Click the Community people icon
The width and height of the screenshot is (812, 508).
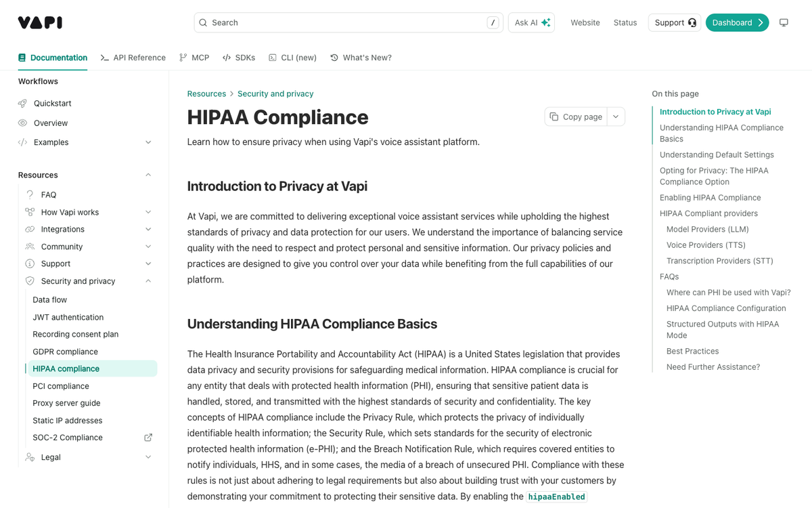(30, 247)
